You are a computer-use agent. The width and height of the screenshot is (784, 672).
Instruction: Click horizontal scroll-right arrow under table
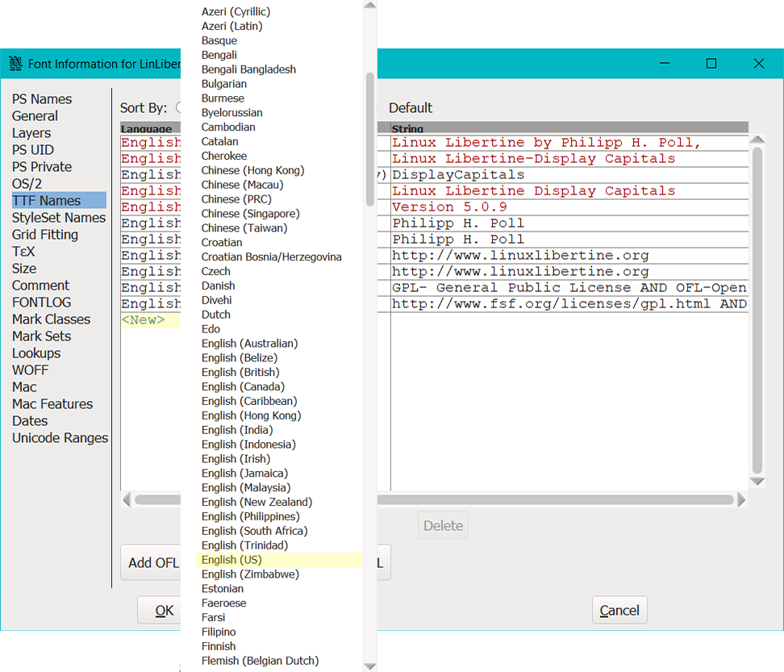click(x=741, y=499)
